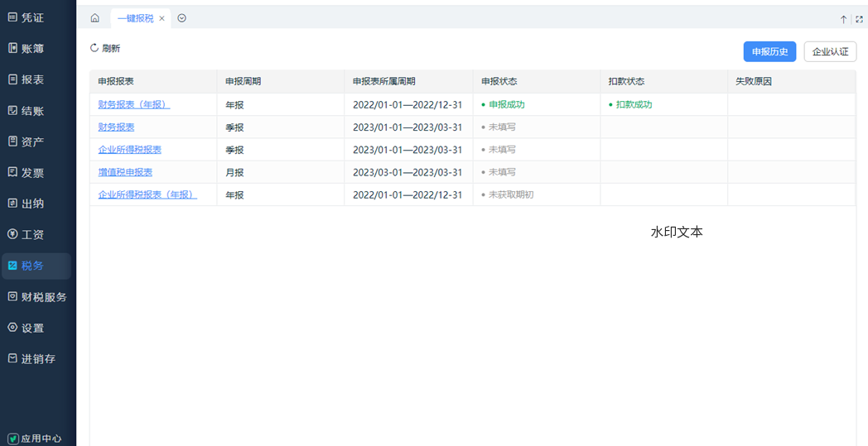Open 账簿 module in the sidebar
Image resolution: width=868 pixels, height=446 pixels.
coord(33,48)
